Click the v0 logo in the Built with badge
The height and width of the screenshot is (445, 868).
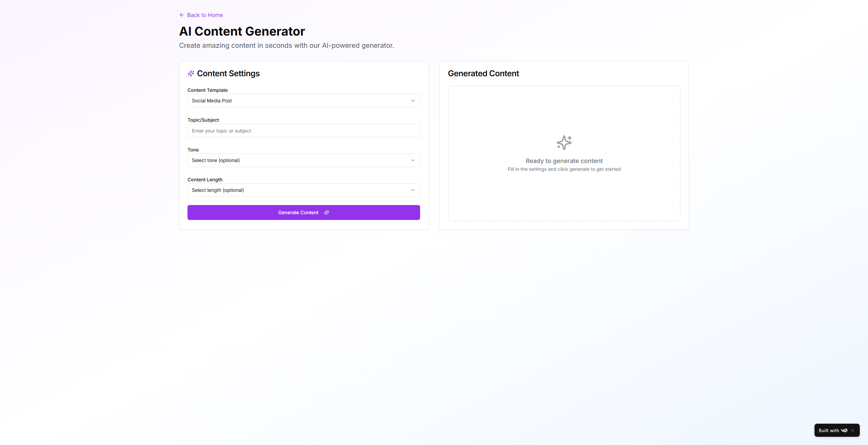844,430
